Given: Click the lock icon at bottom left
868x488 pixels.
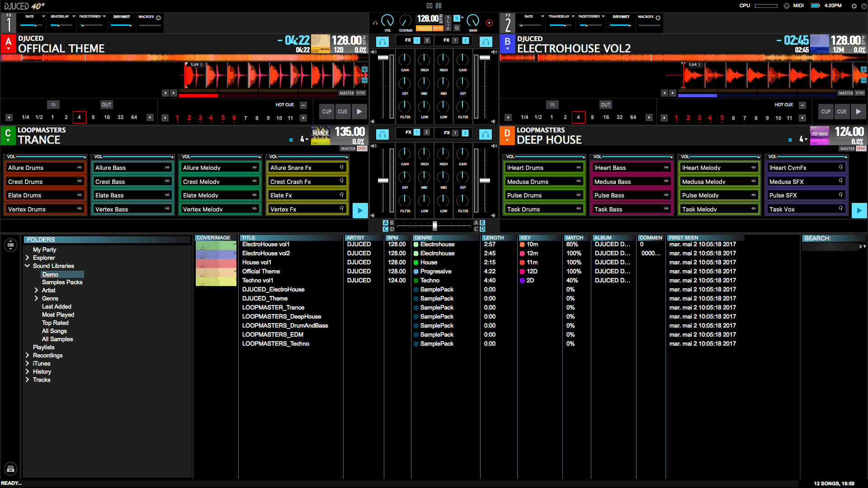Looking at the screenshot, I should tap(10, 469).
